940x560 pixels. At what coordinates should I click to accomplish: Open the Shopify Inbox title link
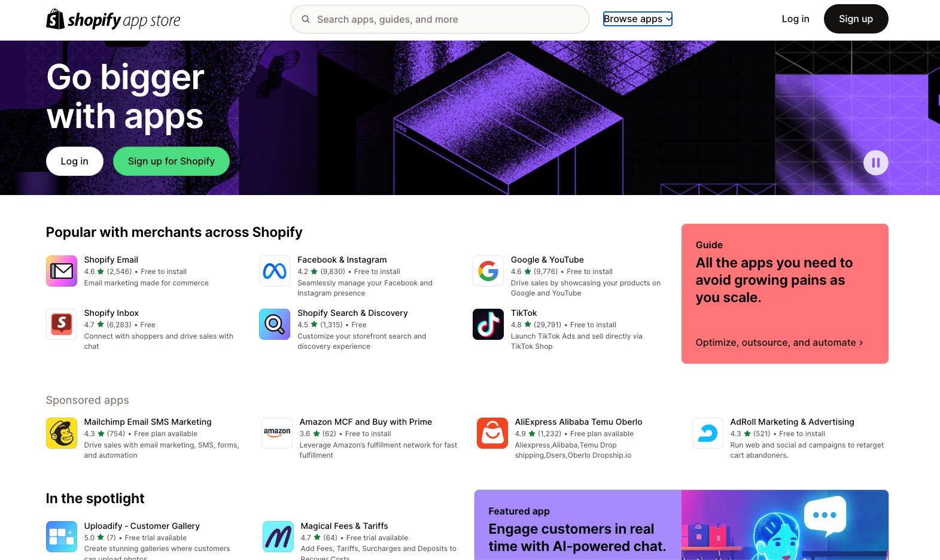tap(111, 313)
